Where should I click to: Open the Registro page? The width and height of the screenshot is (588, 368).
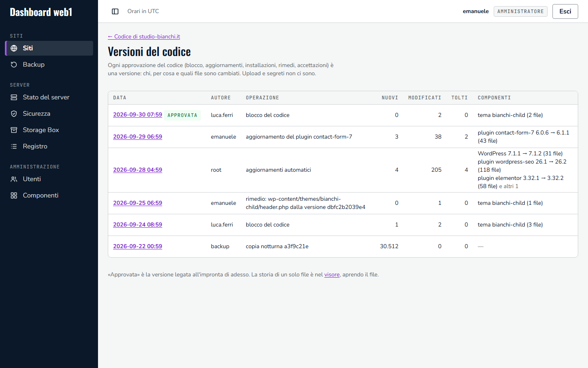pyautogui.click(x=49, y=146)
